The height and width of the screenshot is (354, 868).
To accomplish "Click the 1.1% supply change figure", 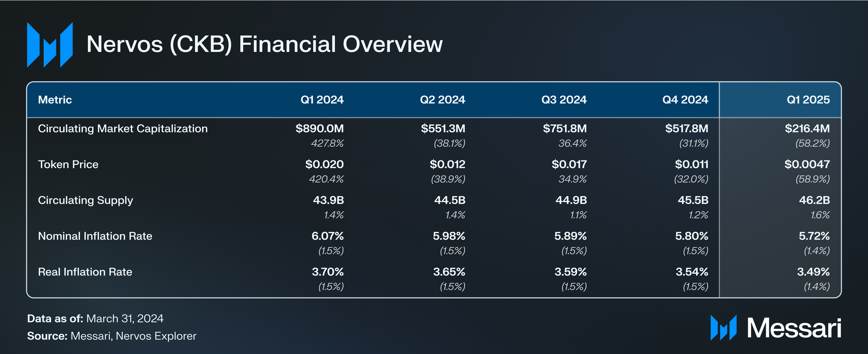I will coord(579,215).
